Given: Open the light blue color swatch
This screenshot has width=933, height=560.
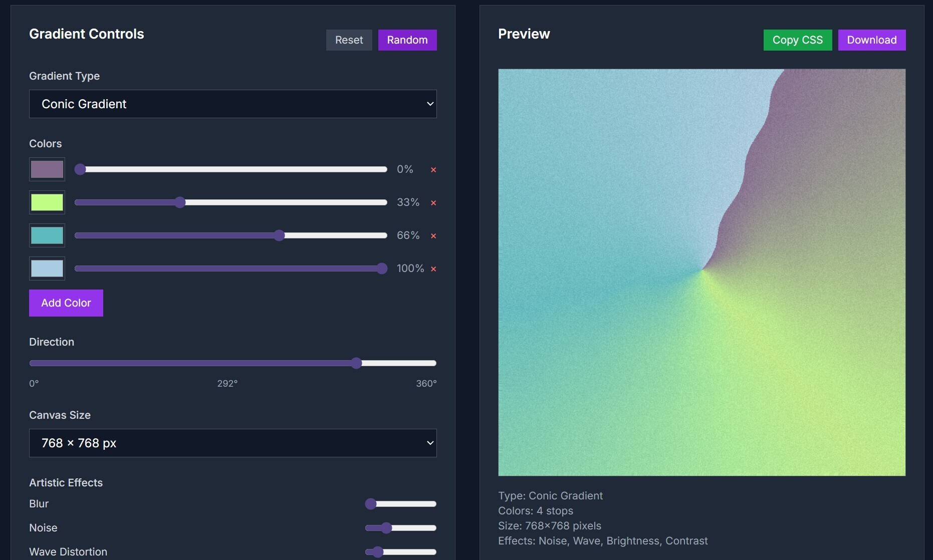Looking at the screenshot, I should [47, 268].
